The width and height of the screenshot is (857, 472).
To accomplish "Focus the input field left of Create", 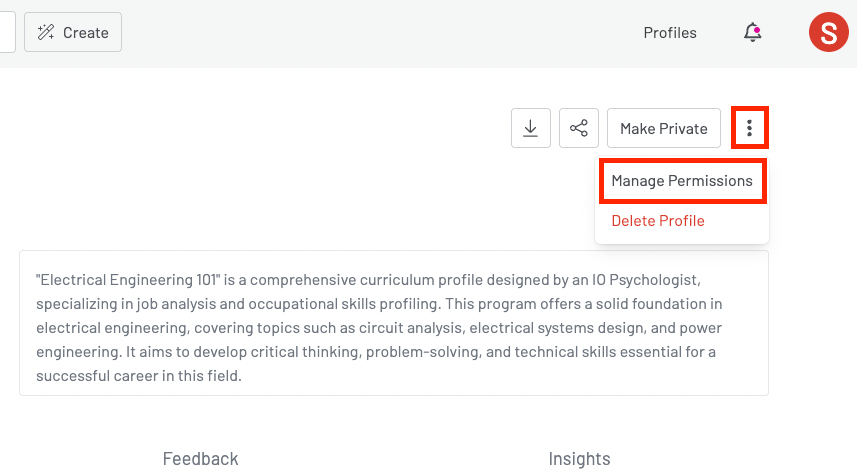I will click(7, 32).
